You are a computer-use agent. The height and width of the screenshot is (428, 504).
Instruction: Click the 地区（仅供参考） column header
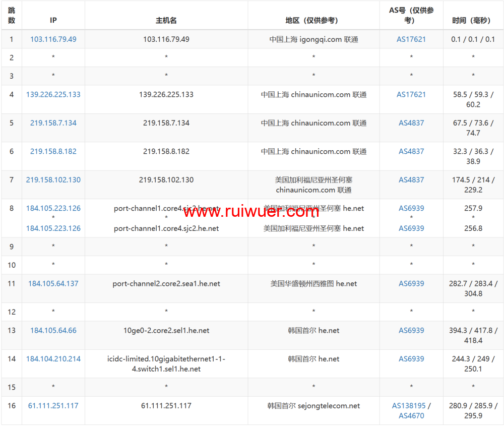[313, 21]
